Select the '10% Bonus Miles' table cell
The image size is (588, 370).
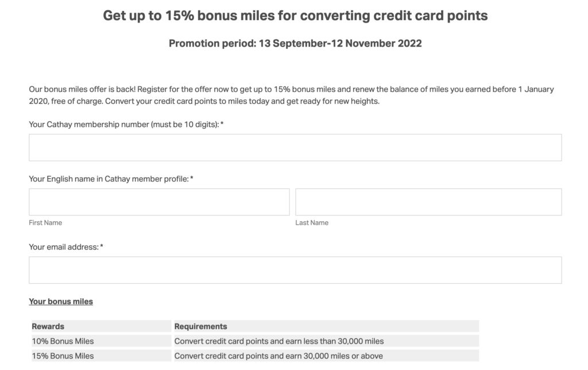click(x=63, y=341)
